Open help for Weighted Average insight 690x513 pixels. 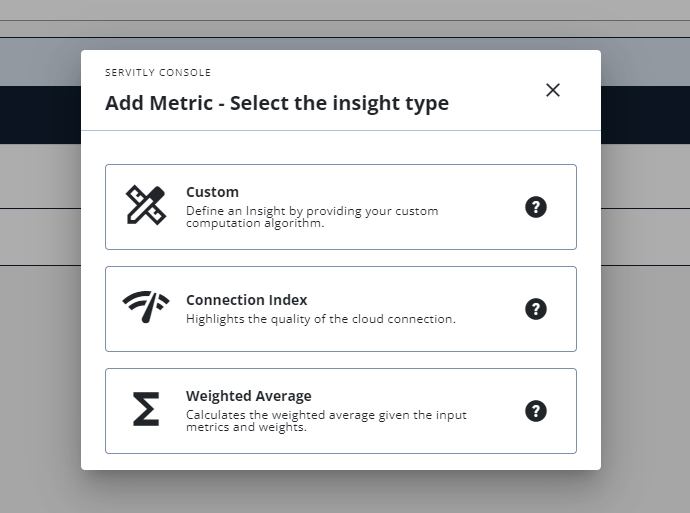(536, 411)
